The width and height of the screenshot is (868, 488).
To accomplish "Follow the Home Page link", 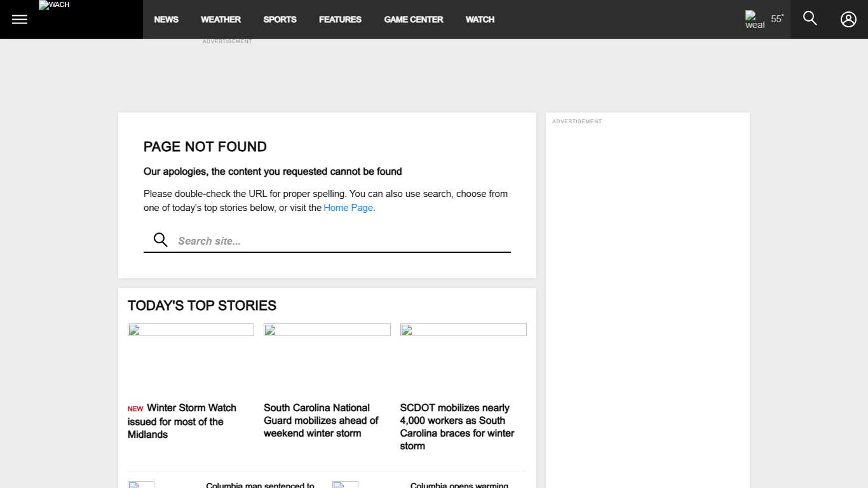I will [x=348, y=208].
